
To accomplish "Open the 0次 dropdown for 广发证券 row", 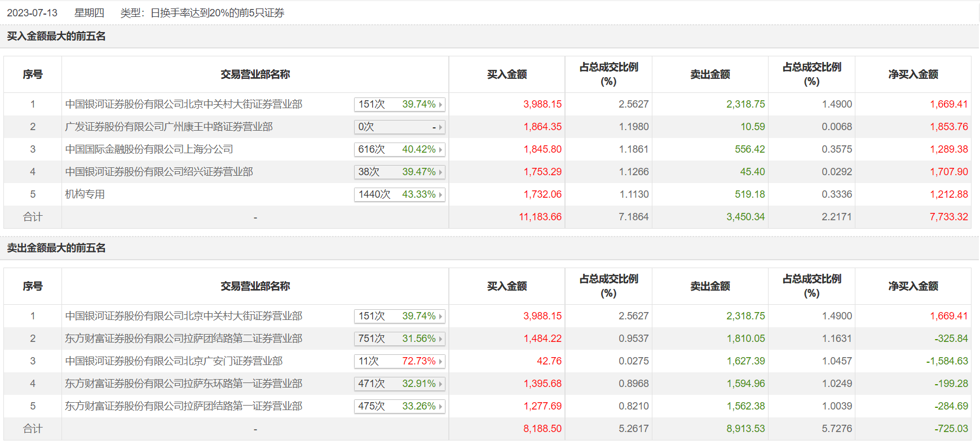I will 440,127.
